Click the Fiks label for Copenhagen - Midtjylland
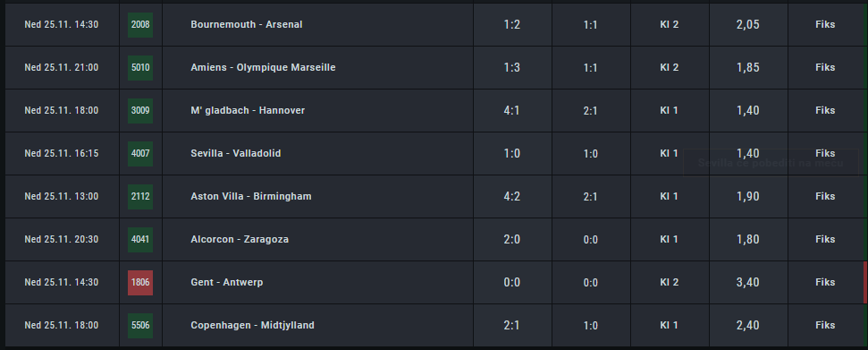Viewport: 868px width, 350px height. coord(825,326)
